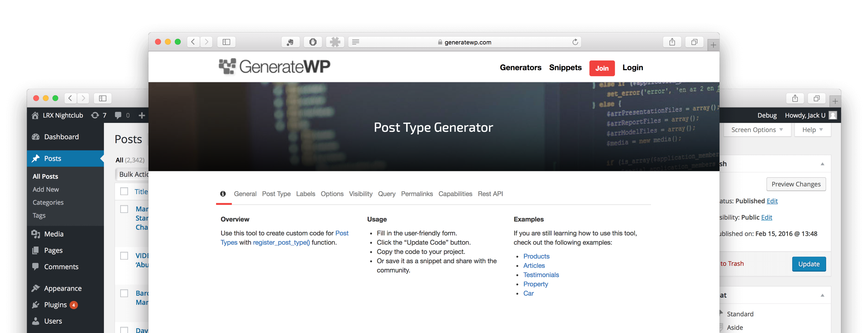868x333 pixels.
Task: Toggle sidebar in front Safari window
Action: 226,42
